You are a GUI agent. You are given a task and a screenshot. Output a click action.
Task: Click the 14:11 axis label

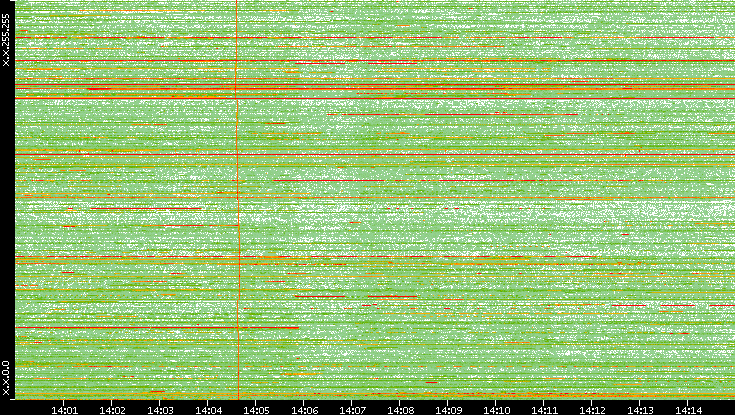(544, 410)
